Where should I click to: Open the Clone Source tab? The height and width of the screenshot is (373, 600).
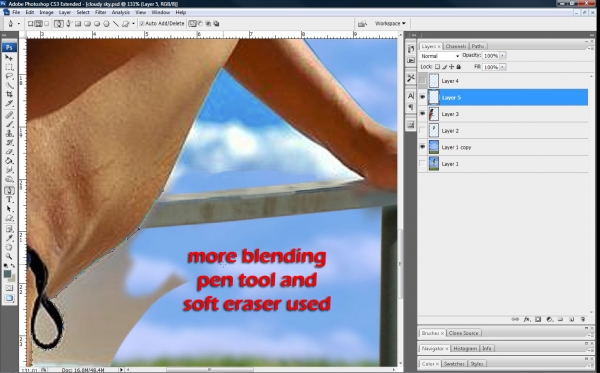[x=463, y=333]
